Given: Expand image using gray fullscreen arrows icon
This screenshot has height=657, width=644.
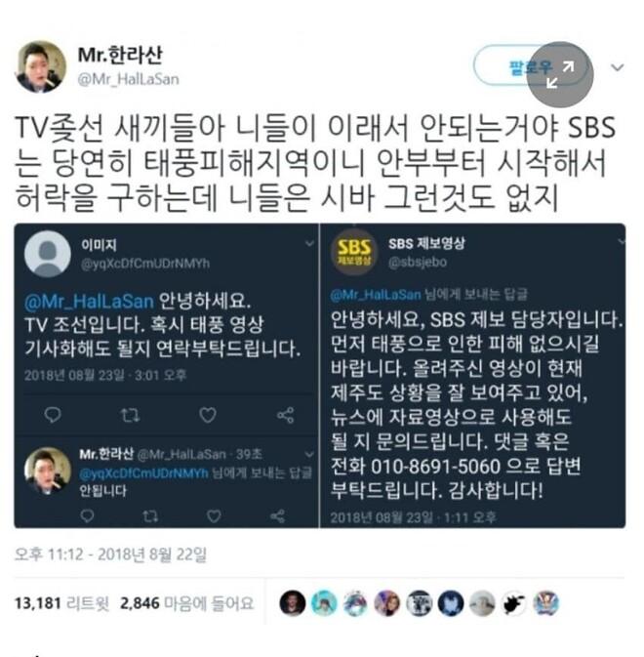Looking at the screenshot, I should (560, 74).
